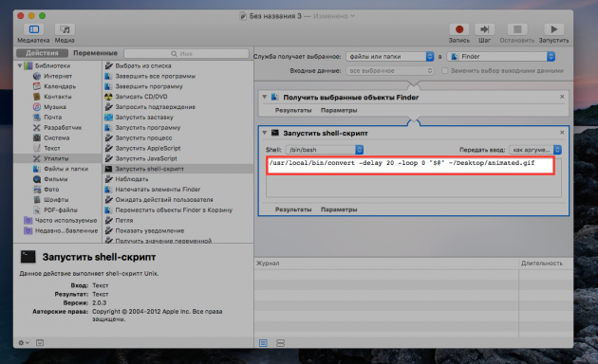The width and height of the screenshot is (598, 364).
Task: Select Запустить JavaScript action
Action: coord(146,158)
